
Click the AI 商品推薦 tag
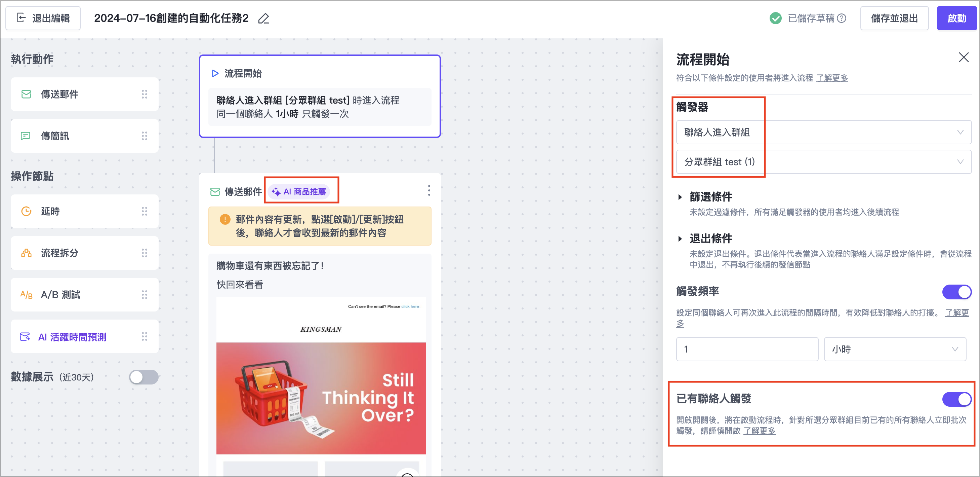(x=299, y=191)
